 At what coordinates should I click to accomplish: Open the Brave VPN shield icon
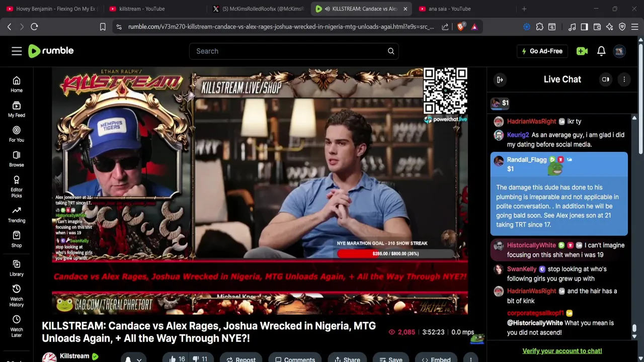(622, 27)
